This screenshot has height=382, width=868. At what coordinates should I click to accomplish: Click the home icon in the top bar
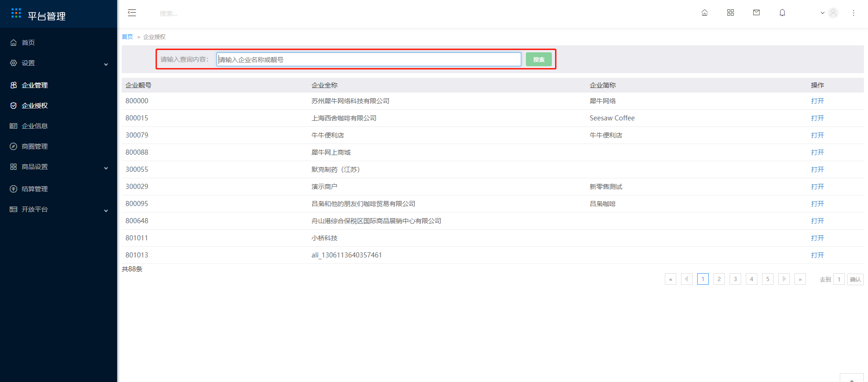(705, 13)
